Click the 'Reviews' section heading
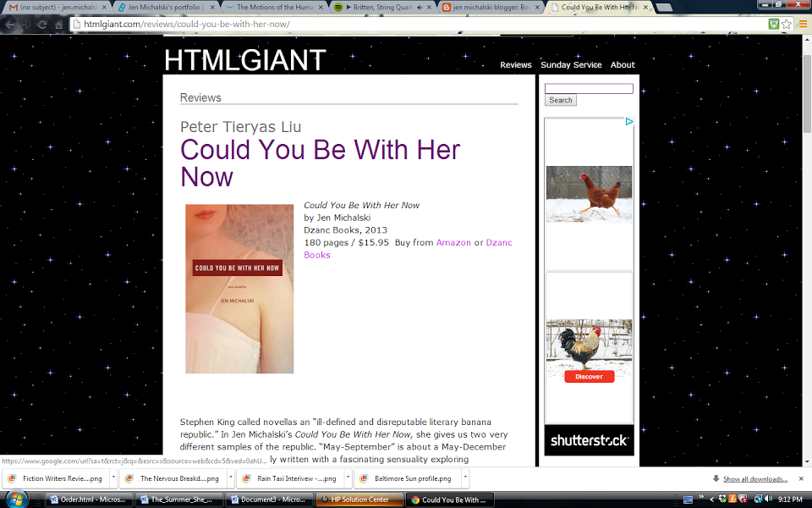Image resolution: width=812 pixels, height=508 pixels. [x=200, y=97]
